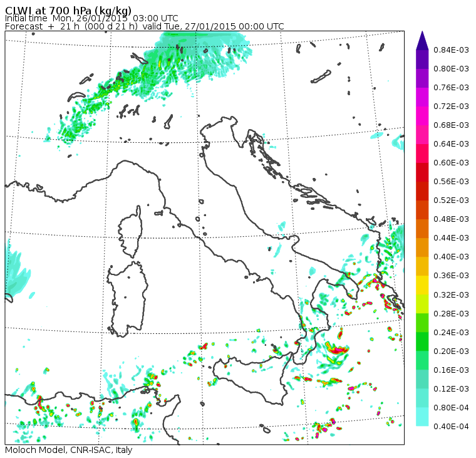Viewport: 476px width, 458px height.
Task: Click the 0.24E-03 colorbar label
Action: click(451, 333)
